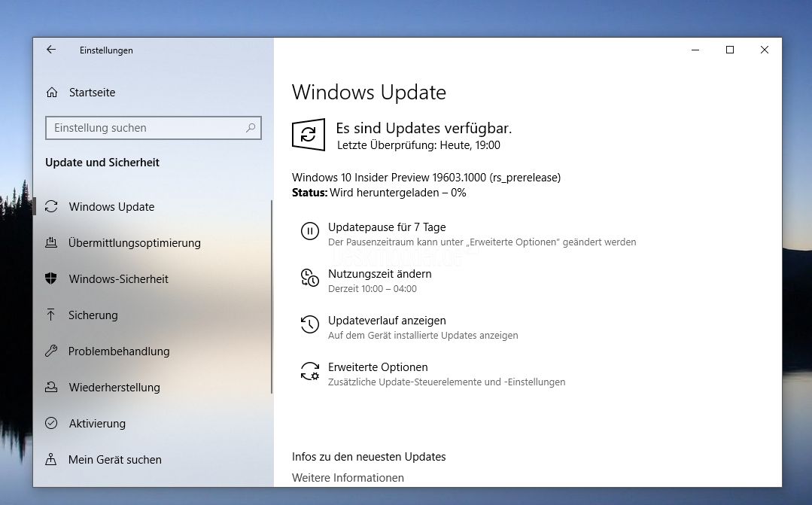Open Updateverlauf anzeigen link
Image resolution: width=812 pixels, height=505 pixels.
[x=387, y=321]
